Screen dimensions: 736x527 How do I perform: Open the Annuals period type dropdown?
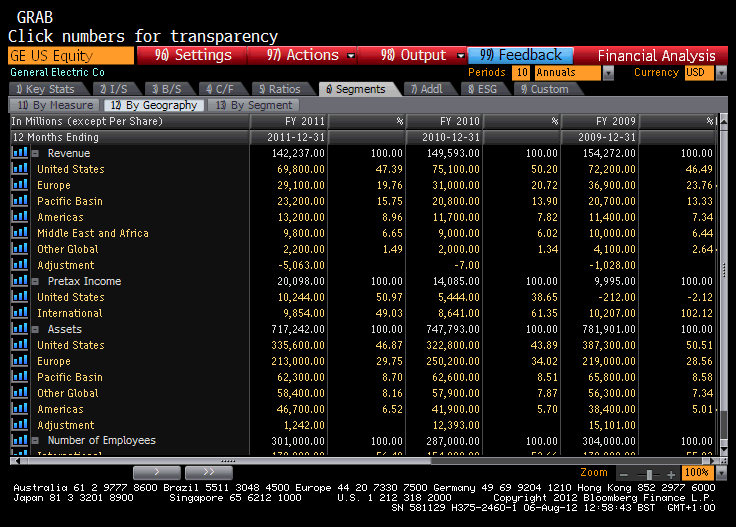608,73
